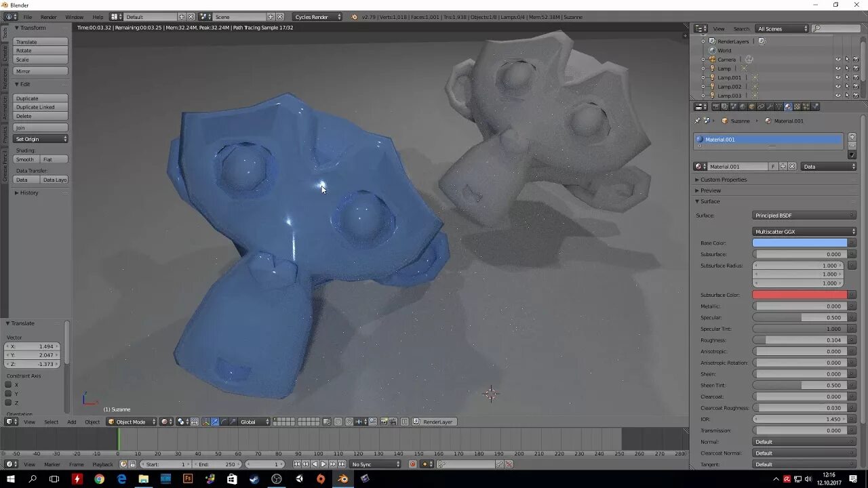Open the Object Mode dropdown
The height and width of the screenshot is (488, 868).
tap(132, 422)
